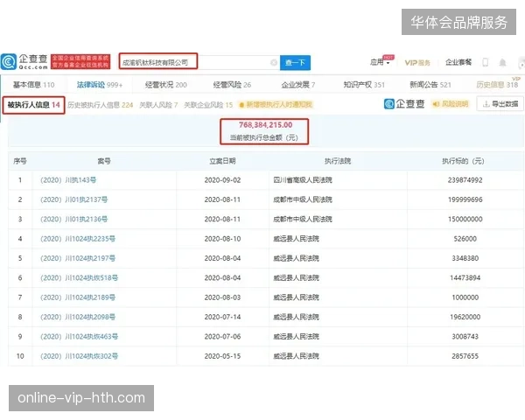This screenshot has width=525, height=420.
Task: Open case (2020) 川1024执恢463号
Action: point(79,336)
